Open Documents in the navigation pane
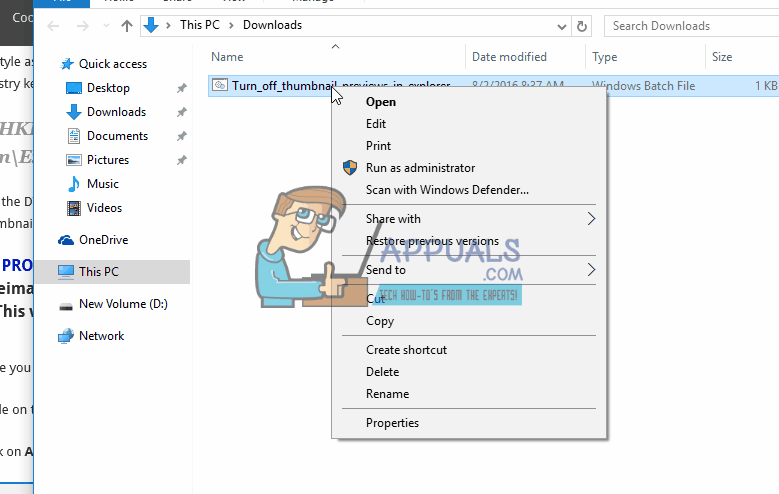Image resolution: width=779 pixels, height=494 pixels. (x=117, y=136)
